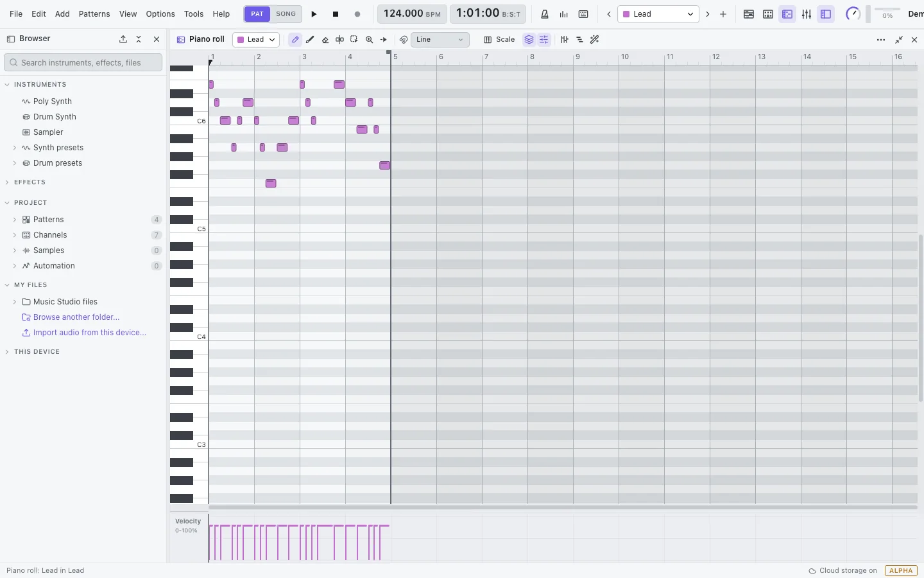924x578 pixels.
Task: Open the Patterns menu
Action: [x=94, y=14]
